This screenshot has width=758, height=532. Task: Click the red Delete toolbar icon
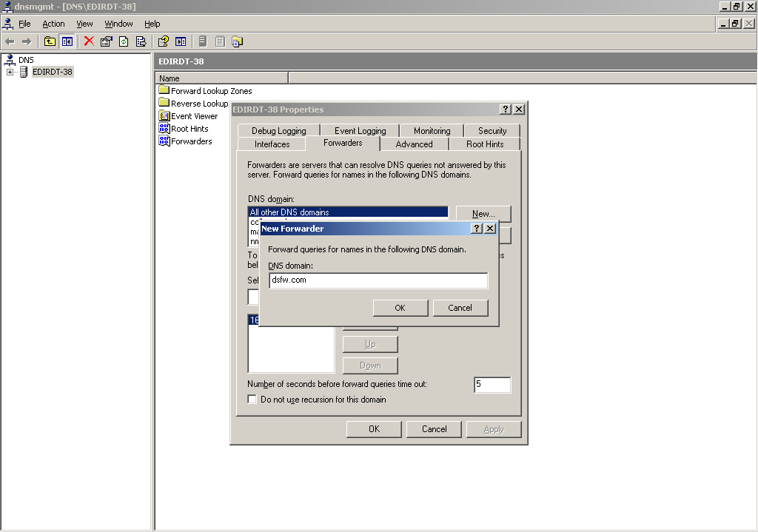point(89,41)
